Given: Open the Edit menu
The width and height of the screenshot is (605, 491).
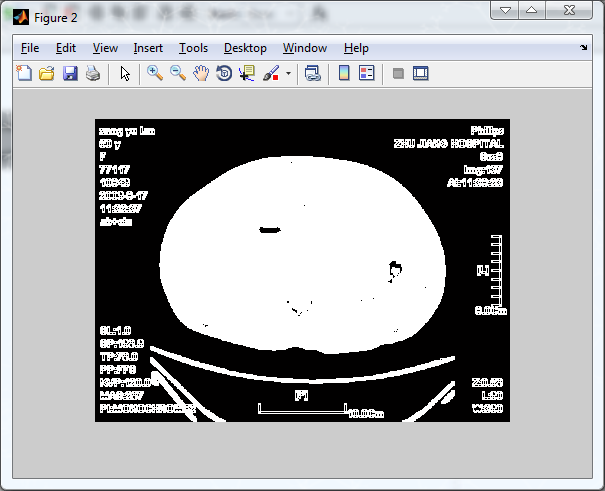Looking at the screenshot, I should click(66, 48).
